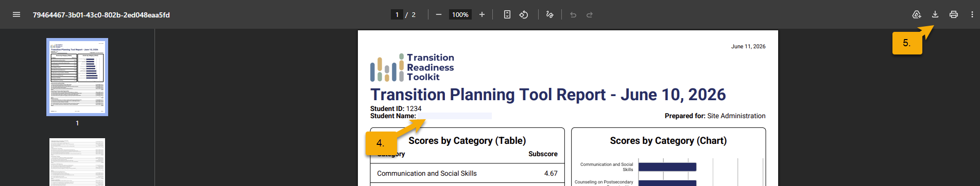Undo the last annotation

pos(573,14)
